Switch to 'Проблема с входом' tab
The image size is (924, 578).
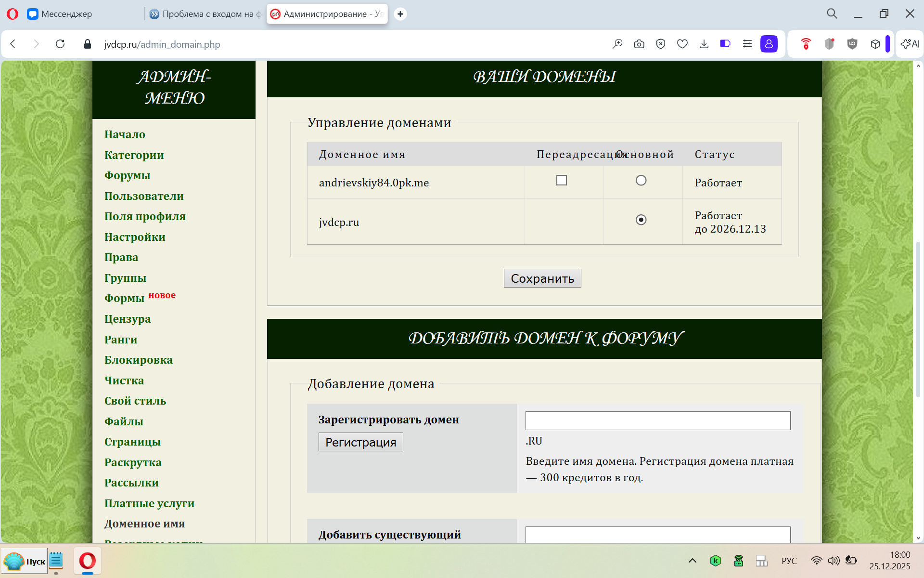[x=207, y=14]
